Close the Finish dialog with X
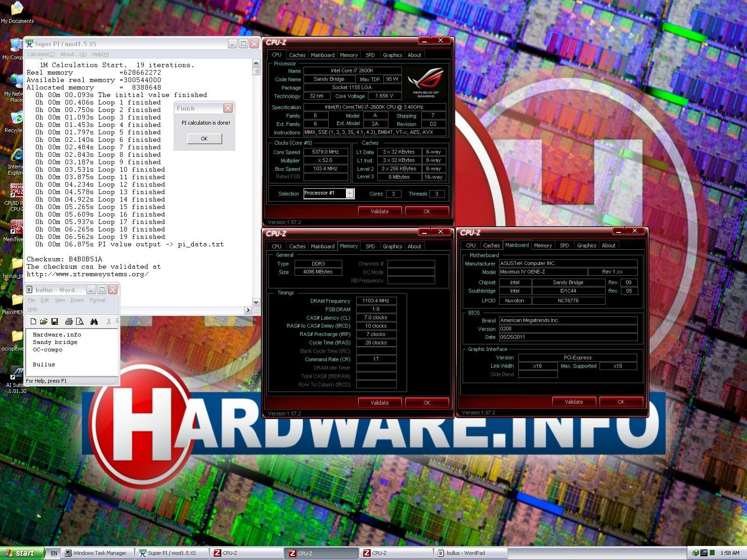 (x=228, y=108)
